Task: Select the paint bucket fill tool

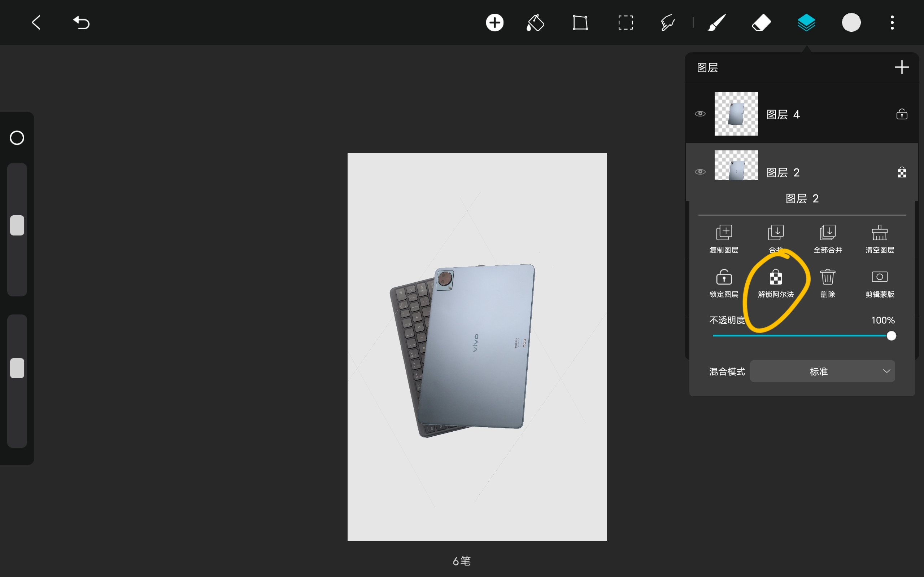Action: [535, 23]
